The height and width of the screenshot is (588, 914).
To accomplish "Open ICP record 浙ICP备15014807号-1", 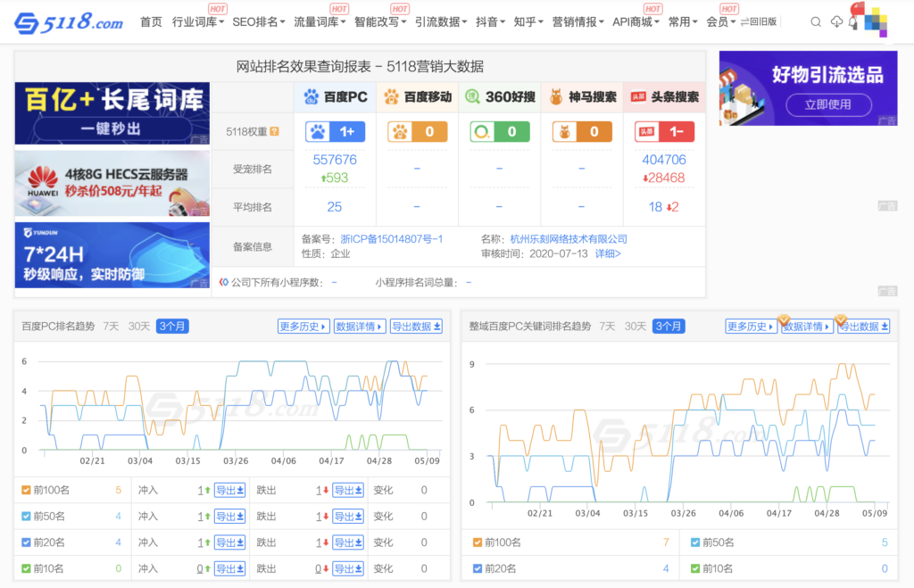I will (392, 239).
